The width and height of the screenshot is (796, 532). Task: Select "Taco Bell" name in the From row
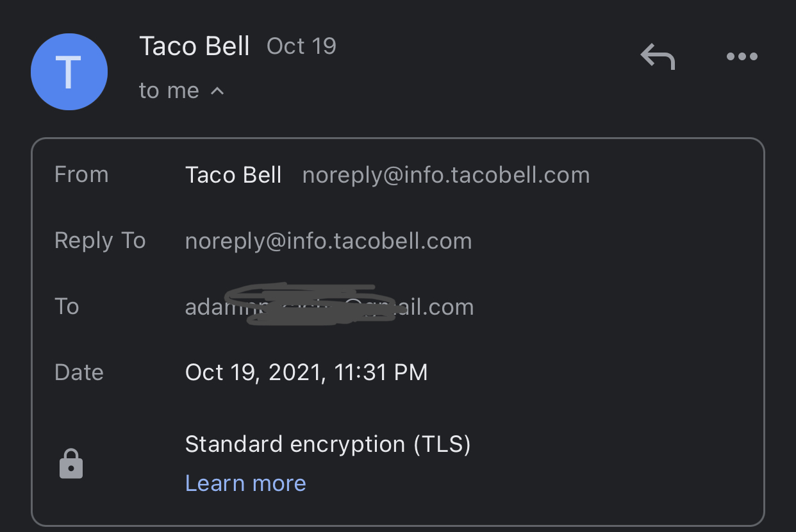coord(233,175)
